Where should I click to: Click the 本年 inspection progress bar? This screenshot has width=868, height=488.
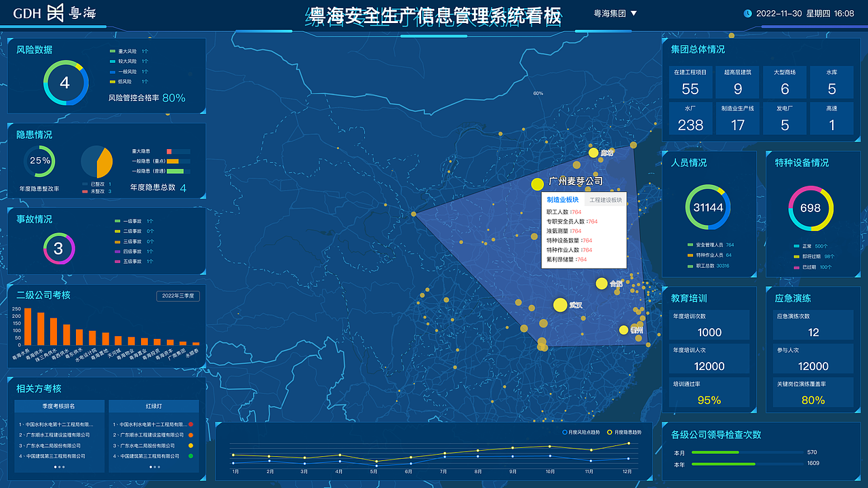pyautogui.click(x=746, y=464)
